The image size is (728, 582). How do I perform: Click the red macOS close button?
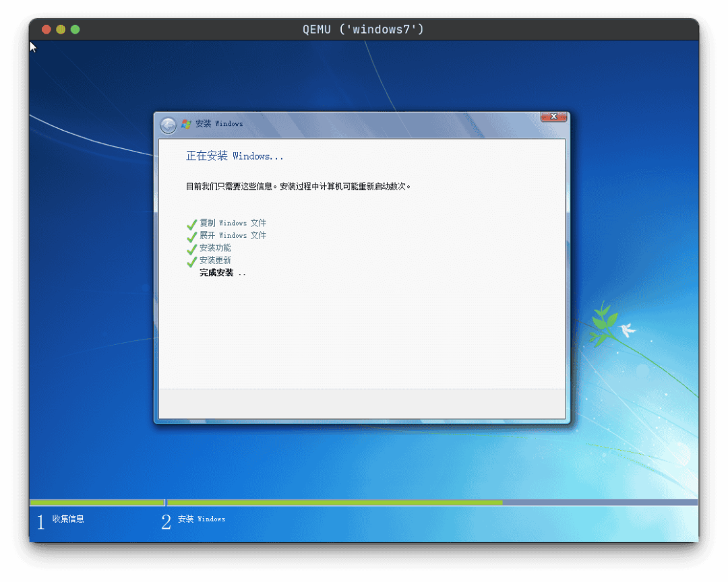pyautogui.click(x=47, y=30)
